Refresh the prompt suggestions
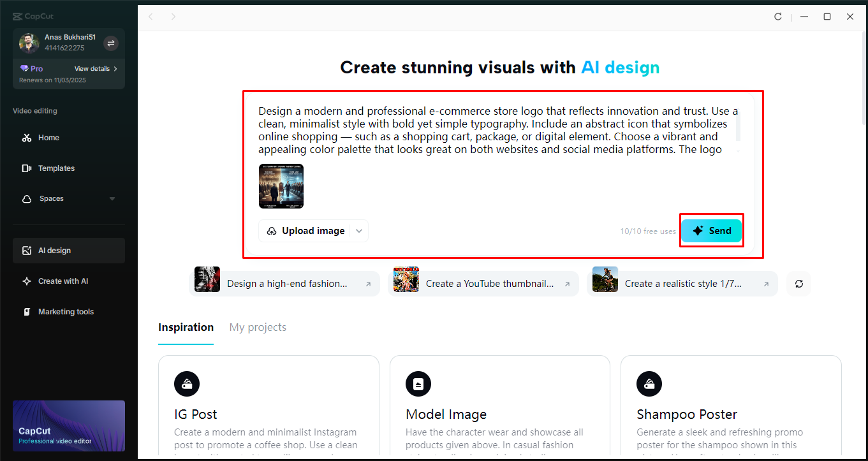The width and height of the screenshot is (868, 461). tap(798, 284)
